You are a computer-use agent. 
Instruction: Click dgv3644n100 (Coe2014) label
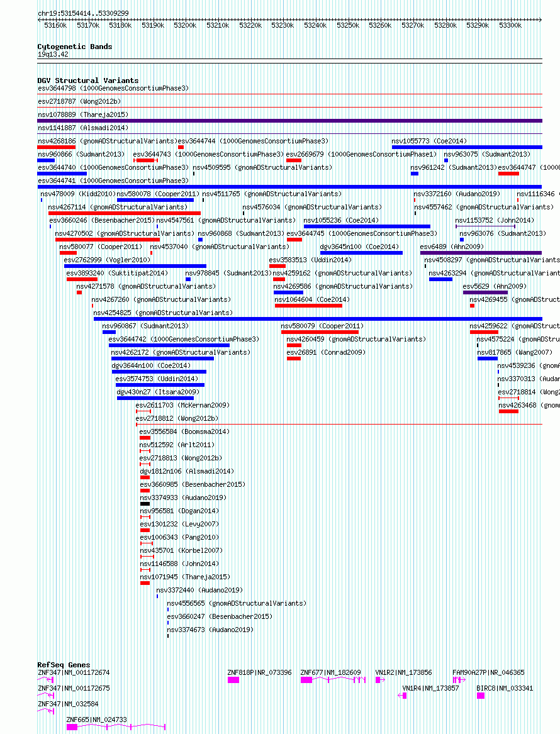point(151,365)
